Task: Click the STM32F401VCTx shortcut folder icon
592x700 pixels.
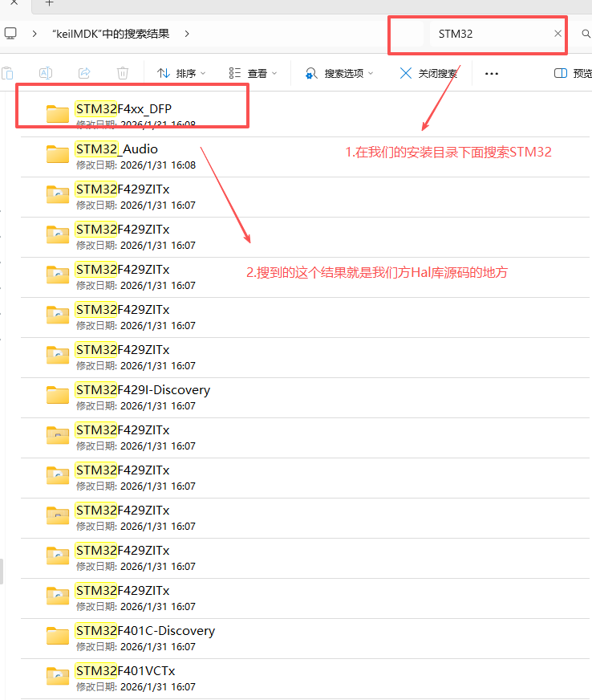Action: pyautogui.click(x=58, y=676)
